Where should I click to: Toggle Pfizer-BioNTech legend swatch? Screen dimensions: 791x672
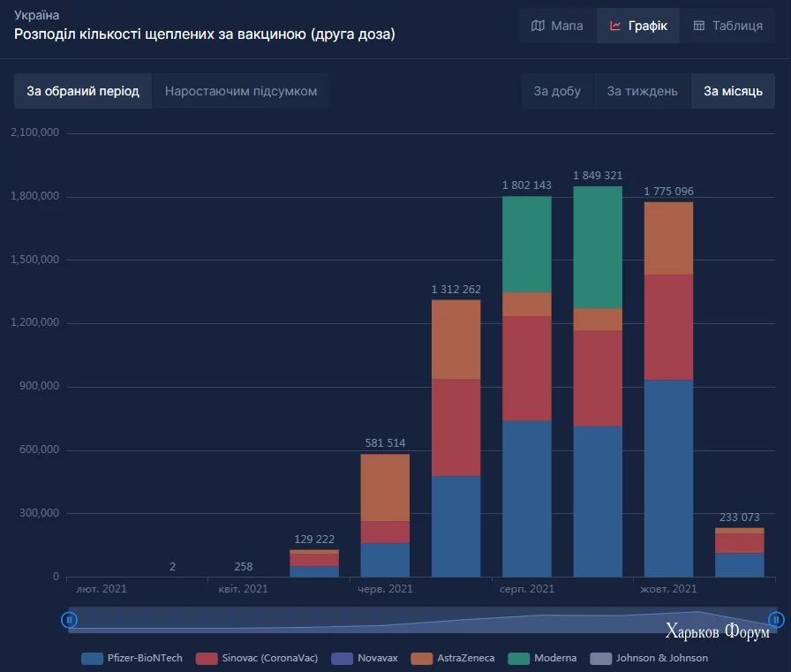(x=92, y=659)
